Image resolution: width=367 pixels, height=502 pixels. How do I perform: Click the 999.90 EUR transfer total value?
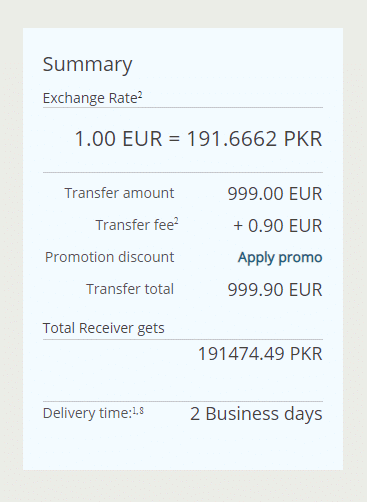coord(275,290)
